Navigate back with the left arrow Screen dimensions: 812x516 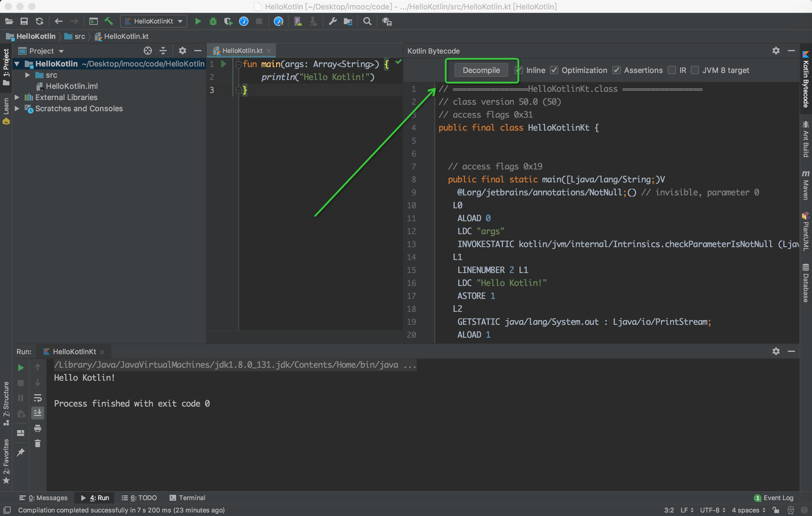click(x=59, y=21)
